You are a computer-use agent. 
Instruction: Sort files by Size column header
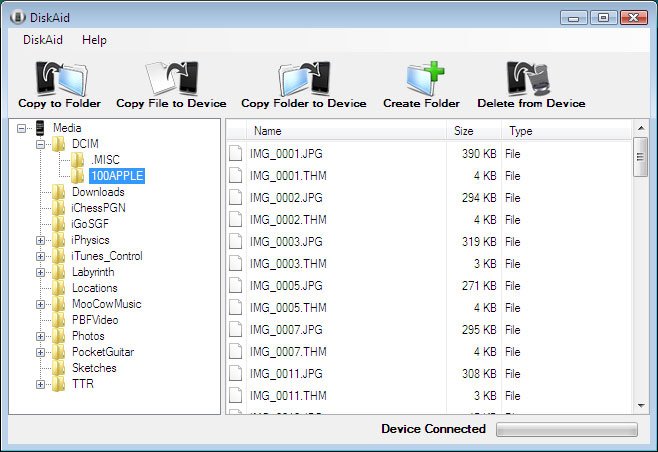474,131
